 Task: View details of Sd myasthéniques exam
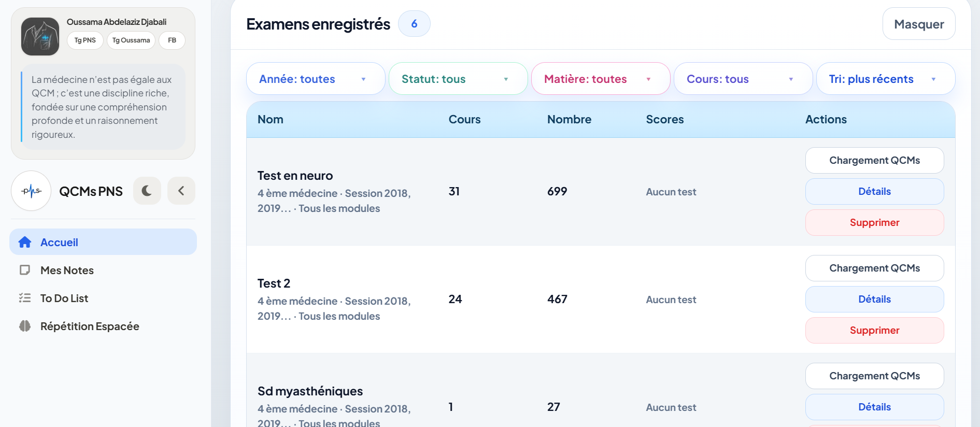click(874, 407)
